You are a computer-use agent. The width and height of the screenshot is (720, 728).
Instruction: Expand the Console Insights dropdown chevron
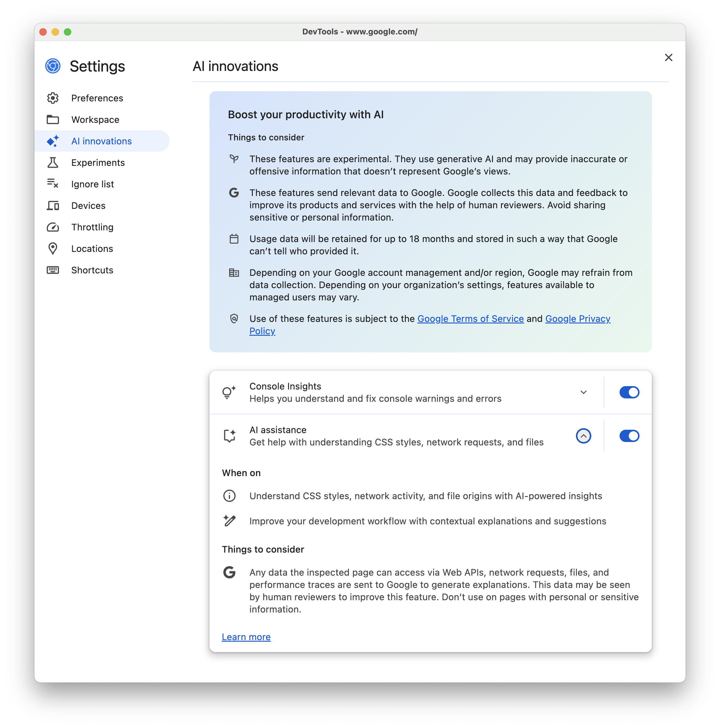click(x=583, y=392)
